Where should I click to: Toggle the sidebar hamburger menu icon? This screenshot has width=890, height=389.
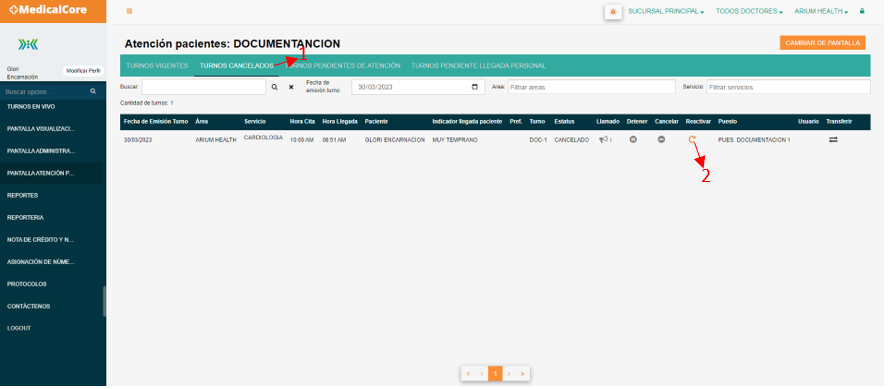pyautogui.click(x=129, y=11)
